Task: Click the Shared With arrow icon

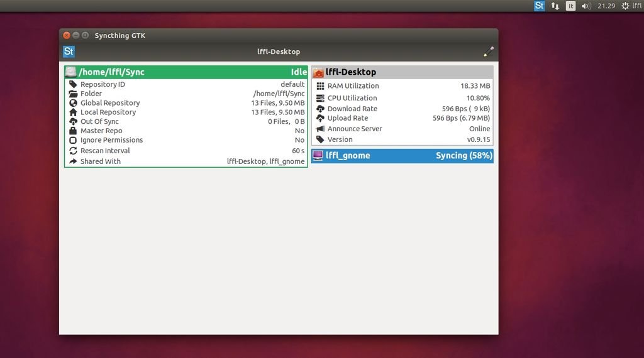Action: 73,161
